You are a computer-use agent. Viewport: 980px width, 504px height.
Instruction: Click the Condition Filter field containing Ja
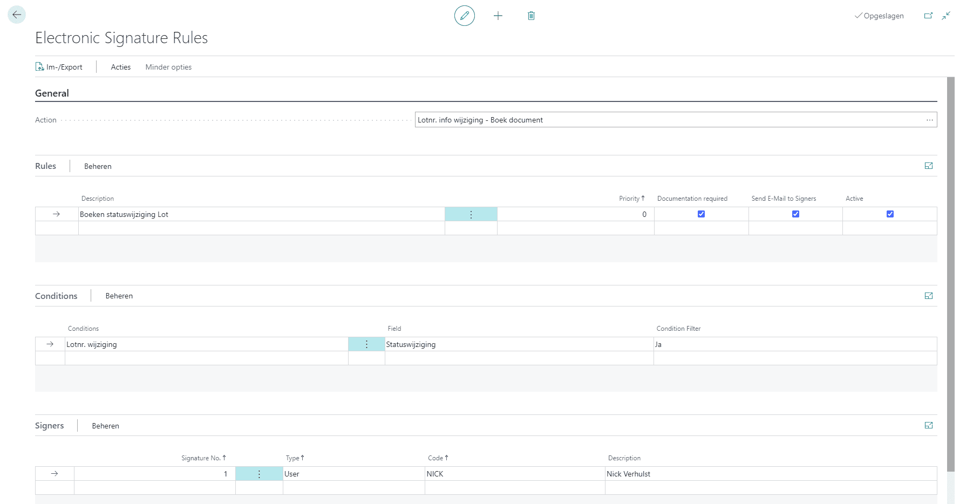click(x=794, y=344)
